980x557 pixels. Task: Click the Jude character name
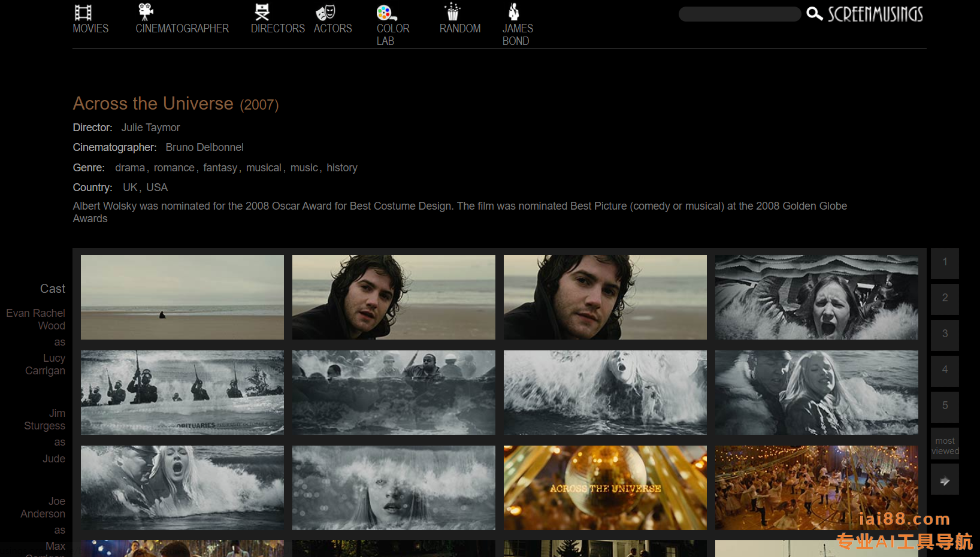click(x=54, y=459)
